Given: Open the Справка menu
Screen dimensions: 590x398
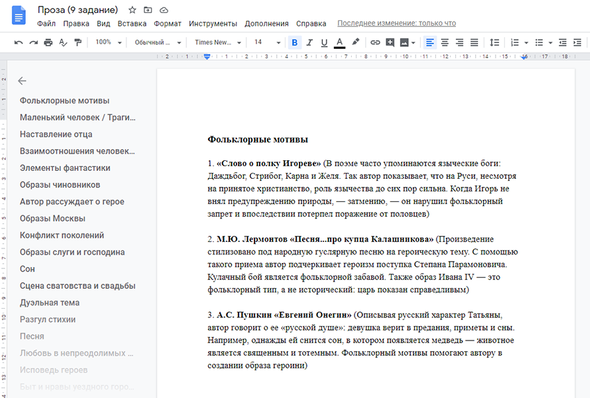Looking at the screenshot, I should point(311,23).
